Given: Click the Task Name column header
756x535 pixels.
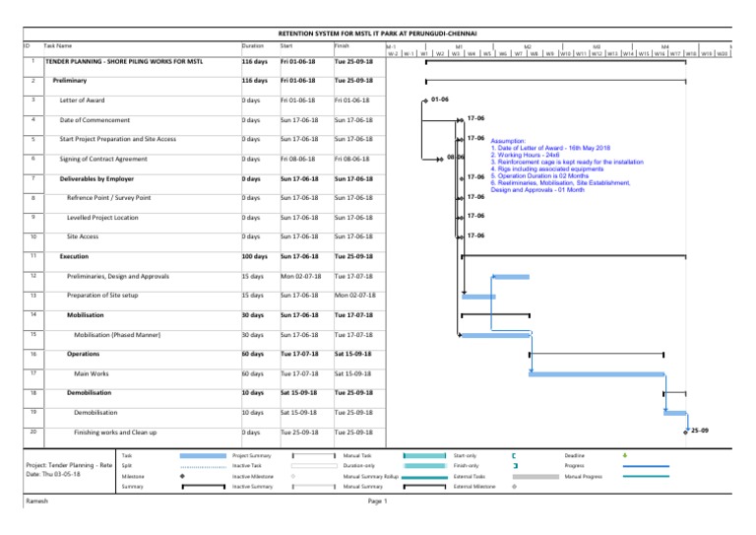Looking at the screenshot, I should pos(58,46).
